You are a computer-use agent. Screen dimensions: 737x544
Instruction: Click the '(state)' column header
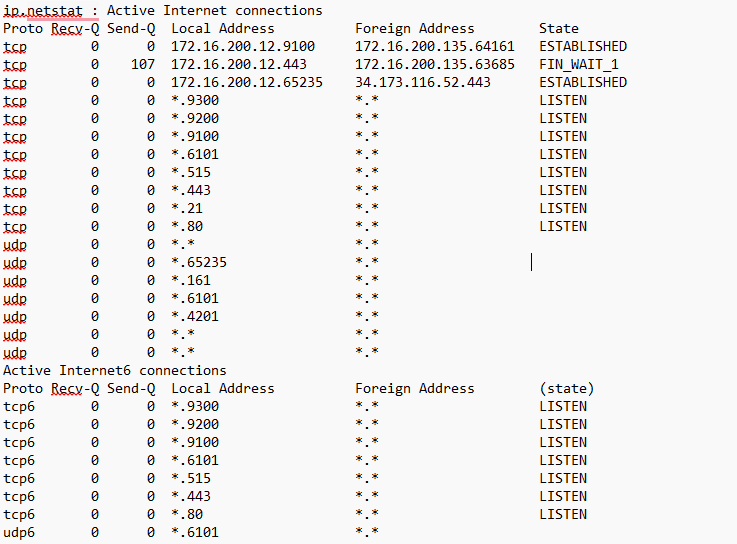coord(567,388)
